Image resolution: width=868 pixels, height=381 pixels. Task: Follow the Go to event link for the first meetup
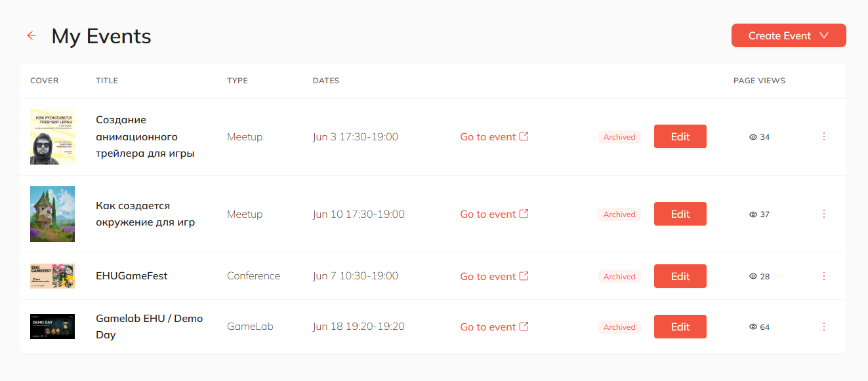[487, 136]
